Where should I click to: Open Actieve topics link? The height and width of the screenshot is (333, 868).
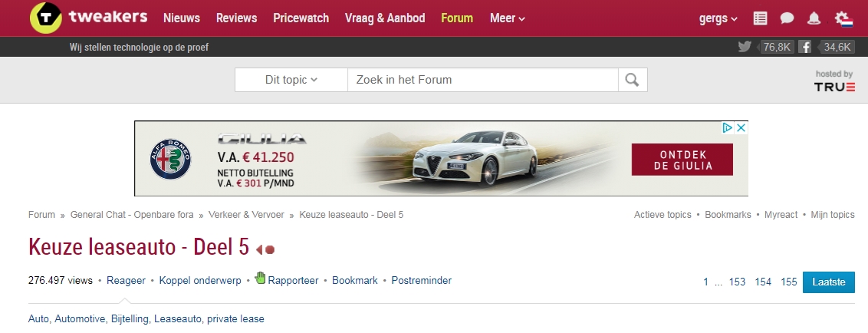(x=663, y=214)
